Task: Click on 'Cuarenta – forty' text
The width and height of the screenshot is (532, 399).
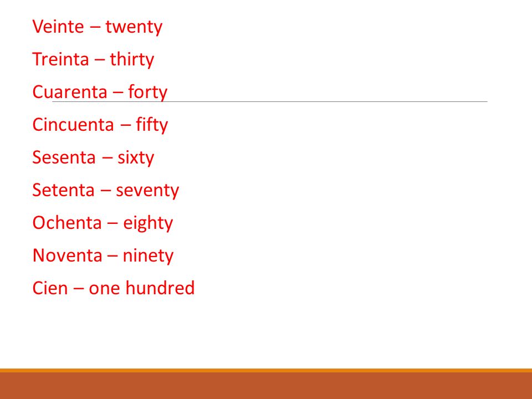Action: (100, 93)
